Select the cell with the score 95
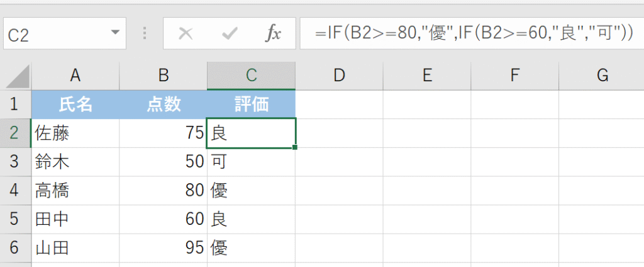The width and height of the screenshot is (644, 267). tap(164, 247)
